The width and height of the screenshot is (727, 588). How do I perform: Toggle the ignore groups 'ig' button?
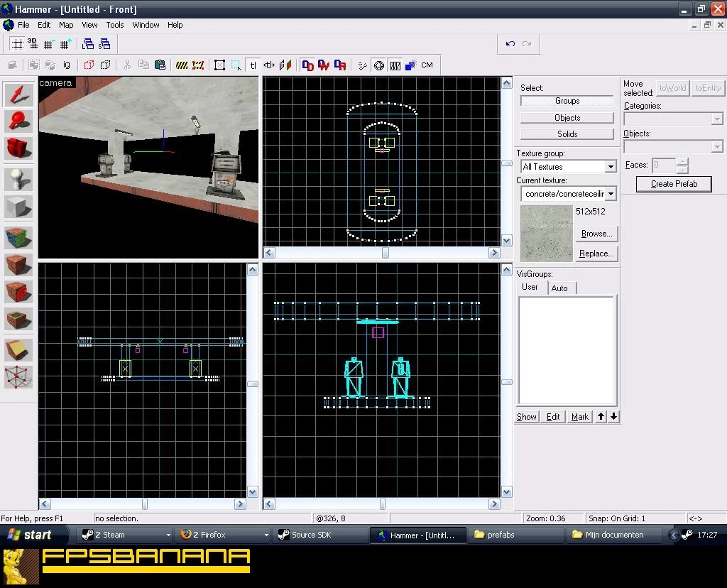pos(67,65)
